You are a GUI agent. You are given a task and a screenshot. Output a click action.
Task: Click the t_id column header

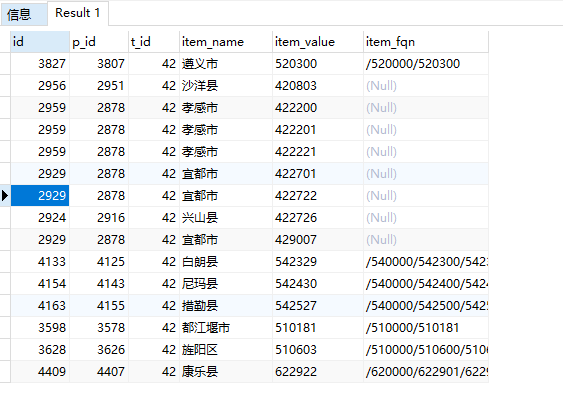pos(154,42)
